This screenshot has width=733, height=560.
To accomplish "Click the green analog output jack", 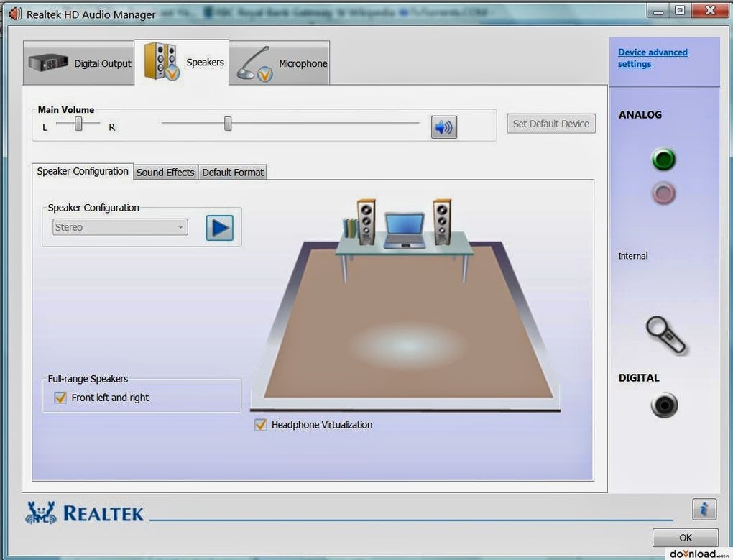I will [x=663, y=160].
